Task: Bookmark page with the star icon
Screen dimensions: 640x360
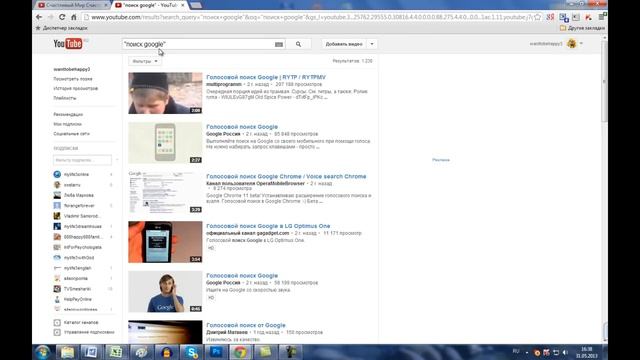Action: (x=538, y=17)
